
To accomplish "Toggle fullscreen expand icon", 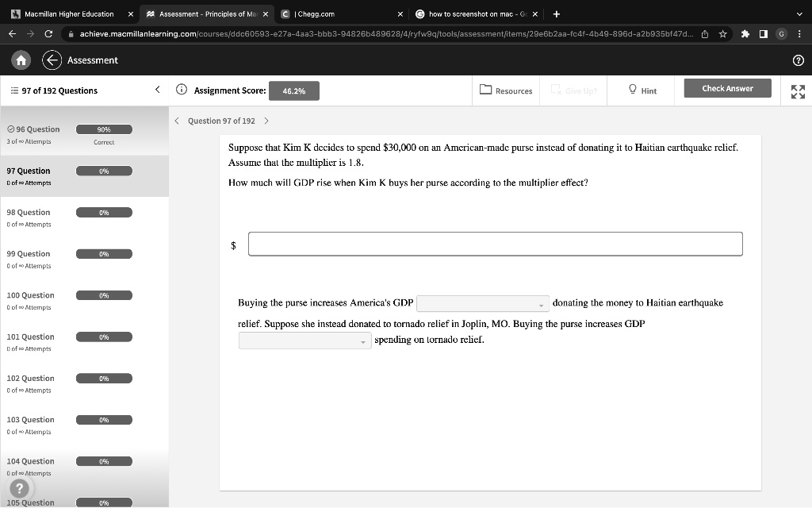I will [x=798, y=92].
